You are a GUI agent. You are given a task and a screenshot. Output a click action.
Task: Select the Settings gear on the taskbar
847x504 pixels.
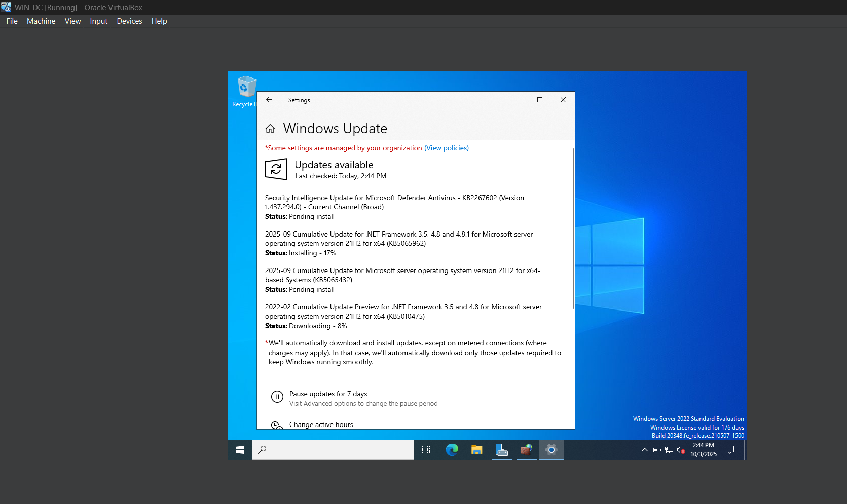551,450
